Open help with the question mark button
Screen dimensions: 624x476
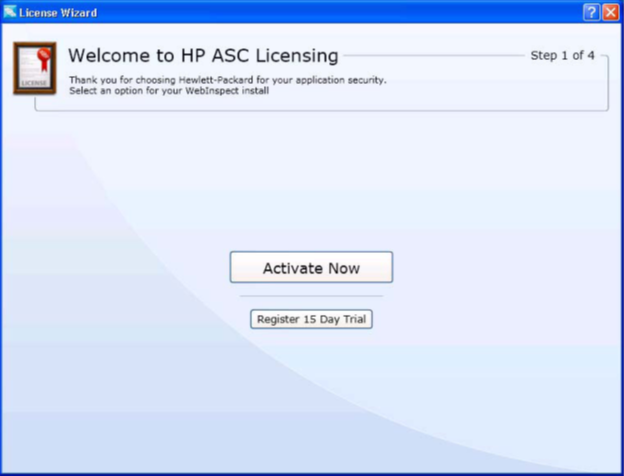[591, 12]
